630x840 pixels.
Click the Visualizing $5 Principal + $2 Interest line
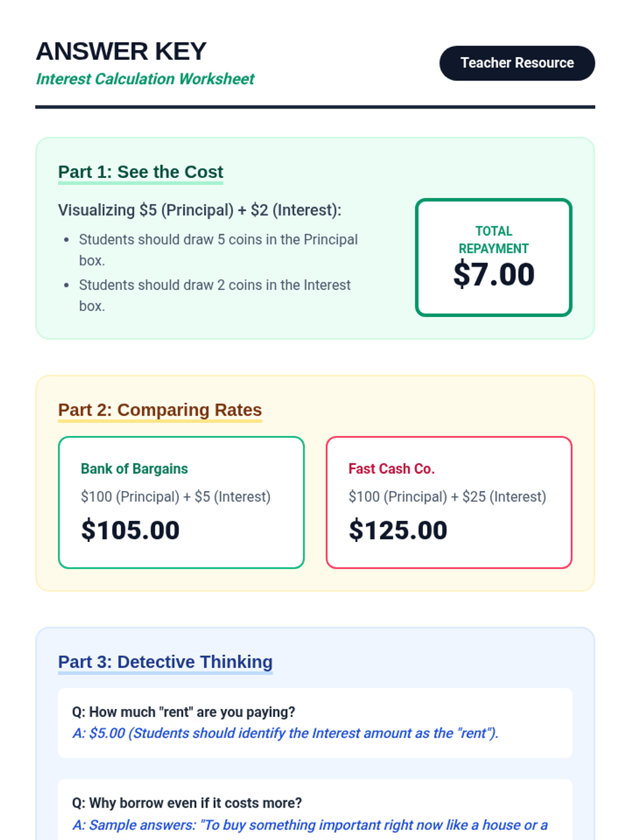(199, 210)
